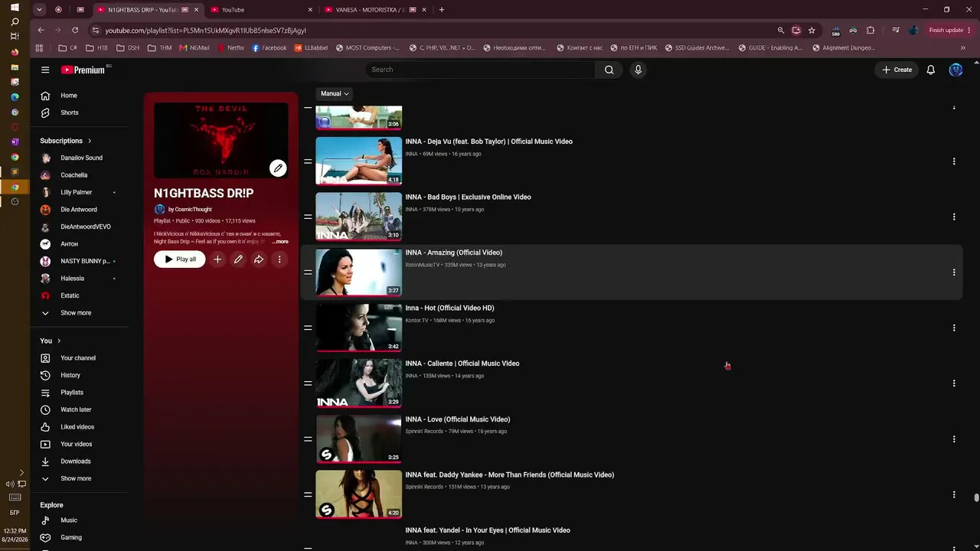Expand the You section header
980x551 pixels.
coord(51,341)
